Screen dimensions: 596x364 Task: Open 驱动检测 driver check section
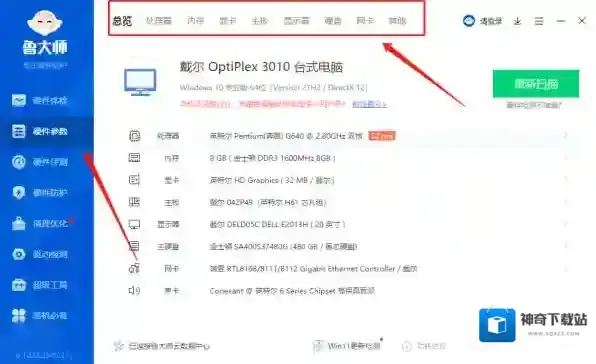pyautogui.click(x=40, y=254)
